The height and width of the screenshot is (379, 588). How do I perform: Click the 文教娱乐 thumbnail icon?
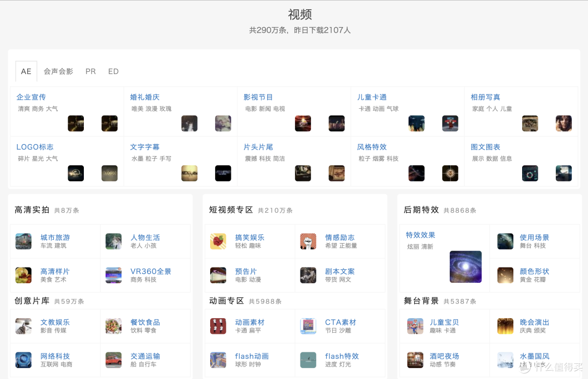pyautogui.click(x=23, y=326)
